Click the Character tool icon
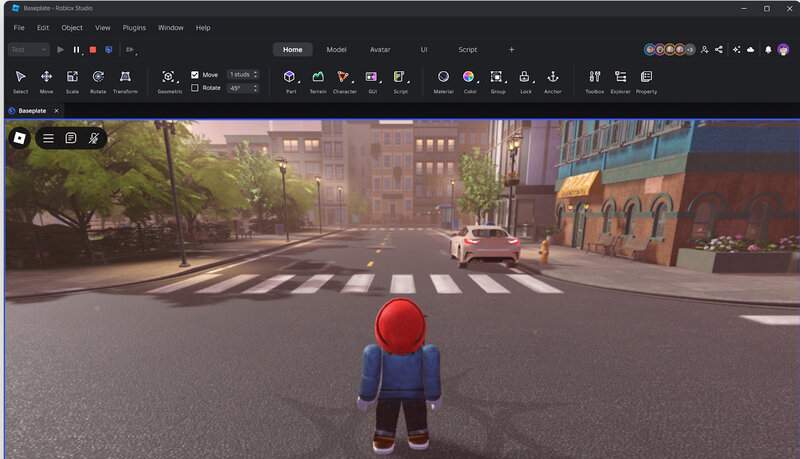 343,77
